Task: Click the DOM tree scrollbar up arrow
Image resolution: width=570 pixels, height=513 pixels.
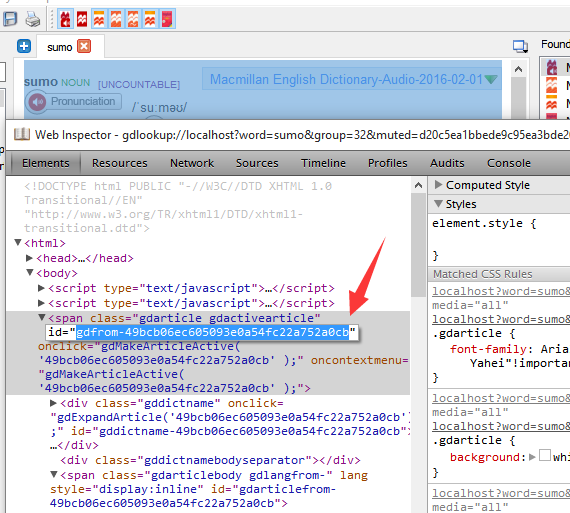Action: click(x=418, y=186)
